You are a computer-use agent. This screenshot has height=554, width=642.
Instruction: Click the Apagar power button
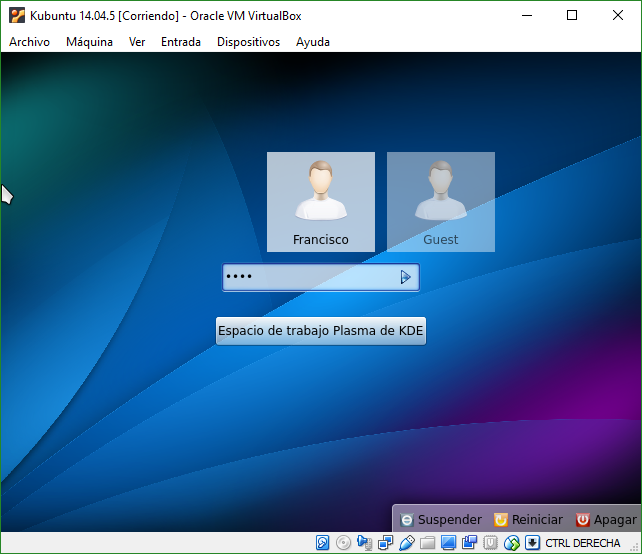pyautogui.click(x=606, y=520)
